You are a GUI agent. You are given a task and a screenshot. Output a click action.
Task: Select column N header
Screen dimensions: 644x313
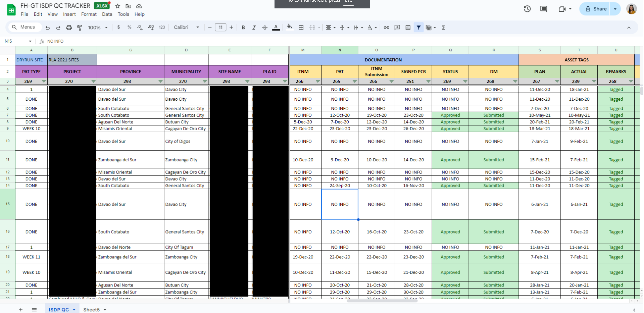(x=340, y=50)
